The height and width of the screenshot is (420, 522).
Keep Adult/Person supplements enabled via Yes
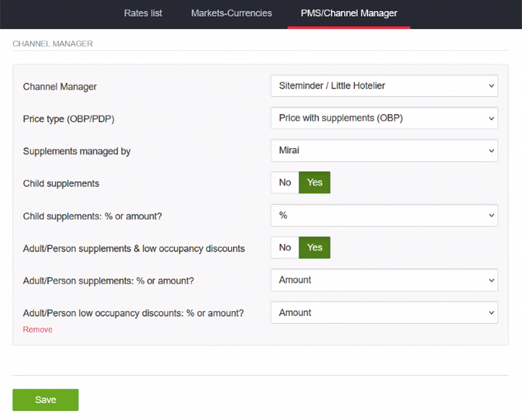[314, 247]
